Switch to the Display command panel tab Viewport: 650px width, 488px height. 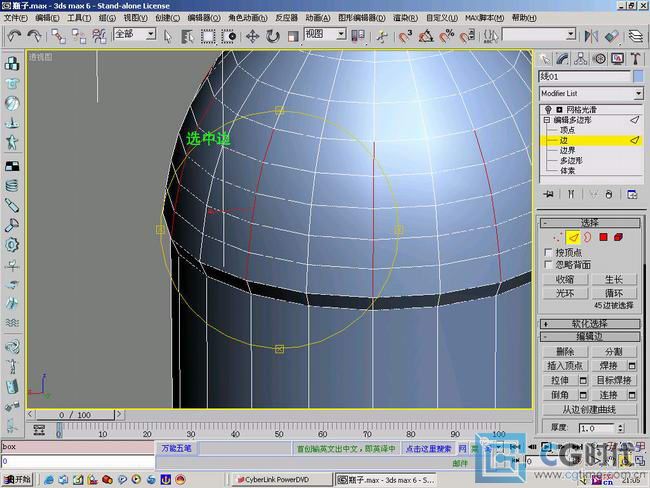tap(617, 59)
